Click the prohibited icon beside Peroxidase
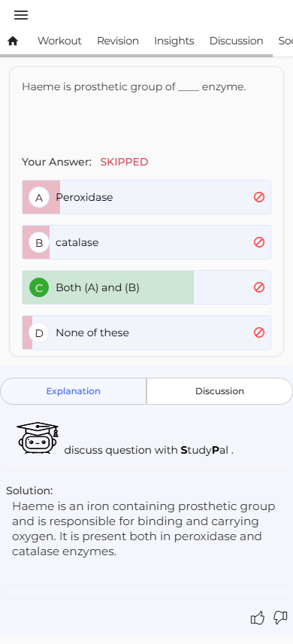The image size is (293, 644). 259,197
